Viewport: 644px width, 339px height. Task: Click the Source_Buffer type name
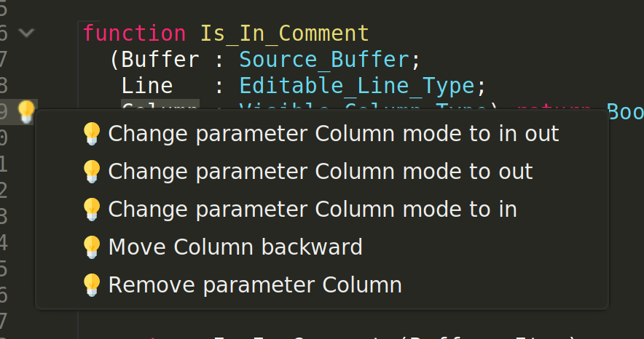pyautogui.click(x=324, y=60)
